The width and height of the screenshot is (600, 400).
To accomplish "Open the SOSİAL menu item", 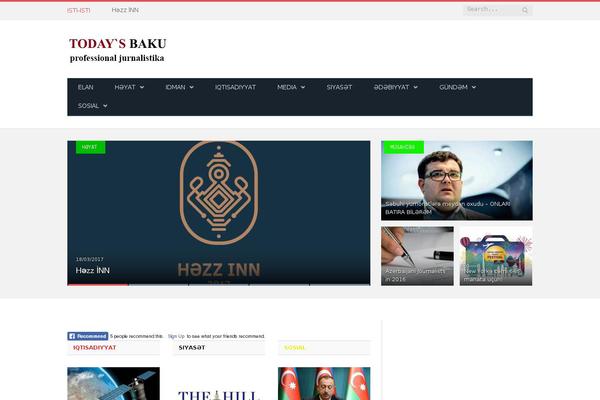I will click(88, 106).
